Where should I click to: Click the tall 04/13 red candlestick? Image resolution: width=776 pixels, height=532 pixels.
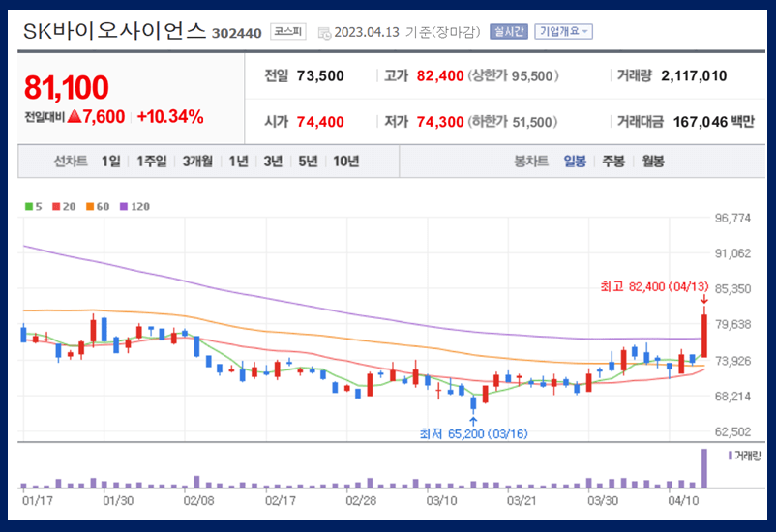pos(703,336)
